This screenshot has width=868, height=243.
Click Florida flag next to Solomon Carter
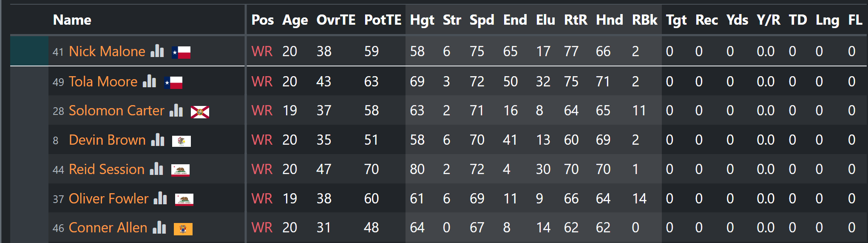(200, 112)
